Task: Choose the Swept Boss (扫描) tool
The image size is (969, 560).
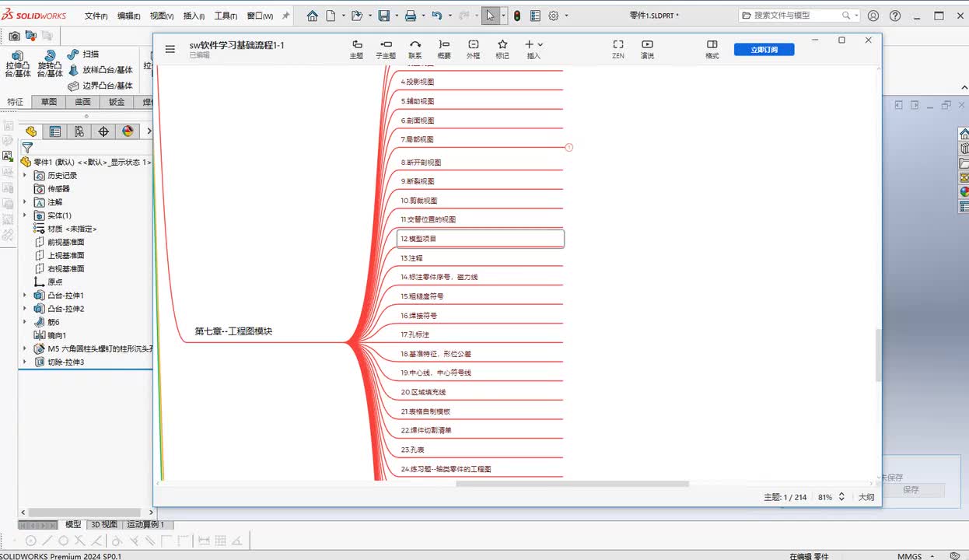Action: [x=83, y=54]
